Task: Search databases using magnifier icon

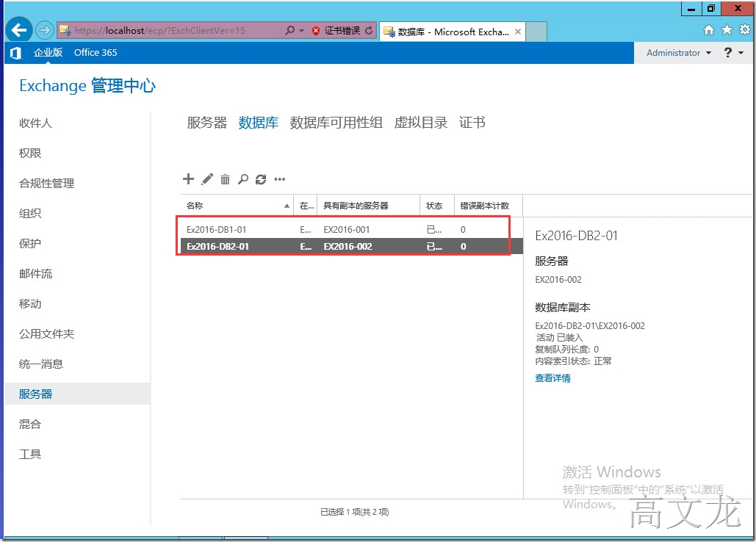Action: pyautogui.click(x=243, y=179)
